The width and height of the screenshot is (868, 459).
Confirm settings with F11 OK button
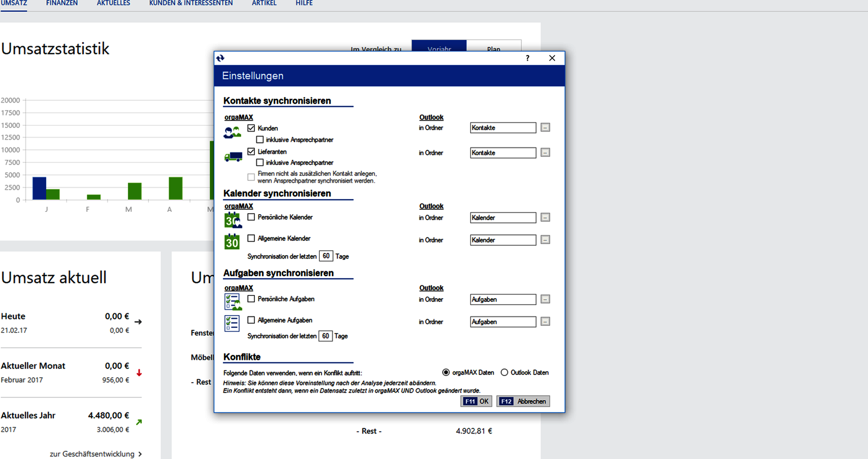pos(476,401)
